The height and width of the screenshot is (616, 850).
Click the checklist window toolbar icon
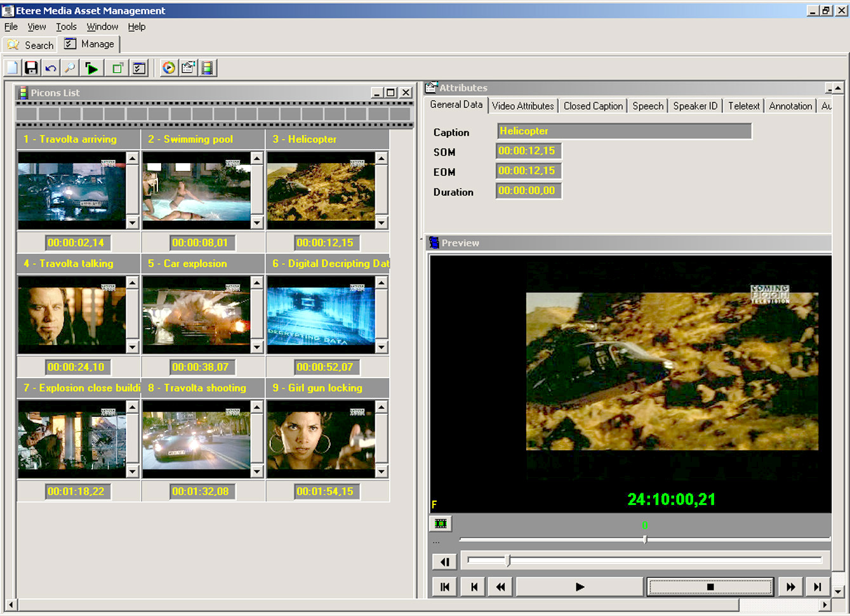(139, 68)
